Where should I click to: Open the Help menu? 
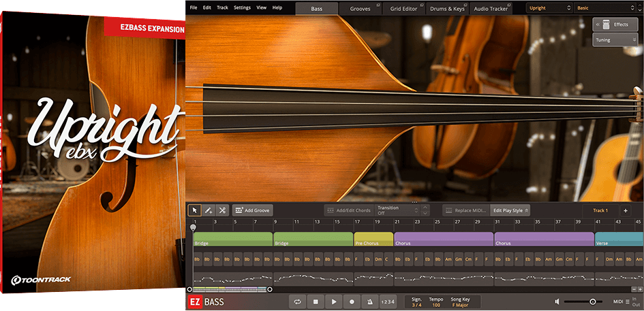tap(277, 7)
